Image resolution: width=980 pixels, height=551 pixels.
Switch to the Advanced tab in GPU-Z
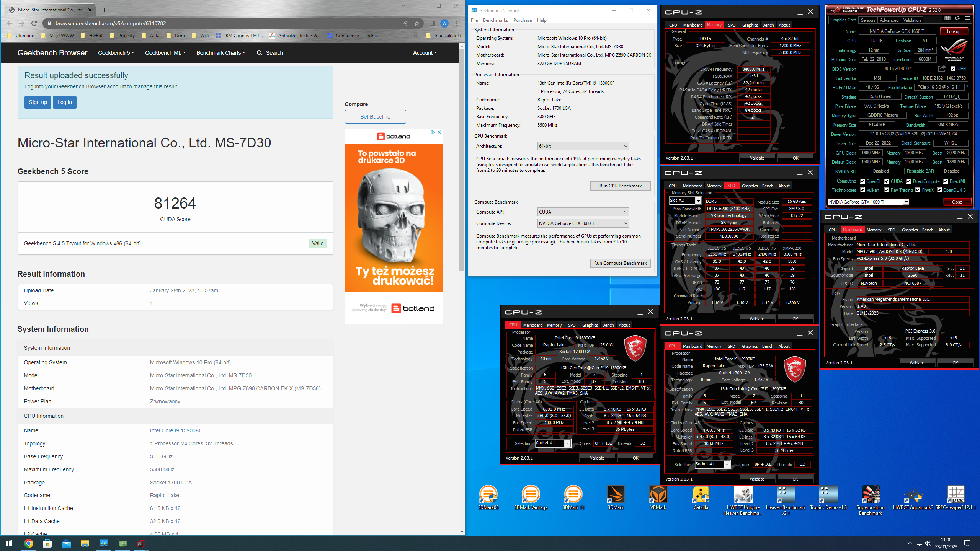pyautogui.click(x=889, y=20)
